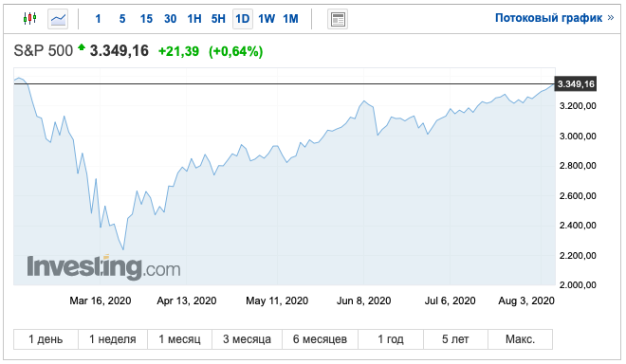Click the 2.400,00 price axis label

point(578,226)
